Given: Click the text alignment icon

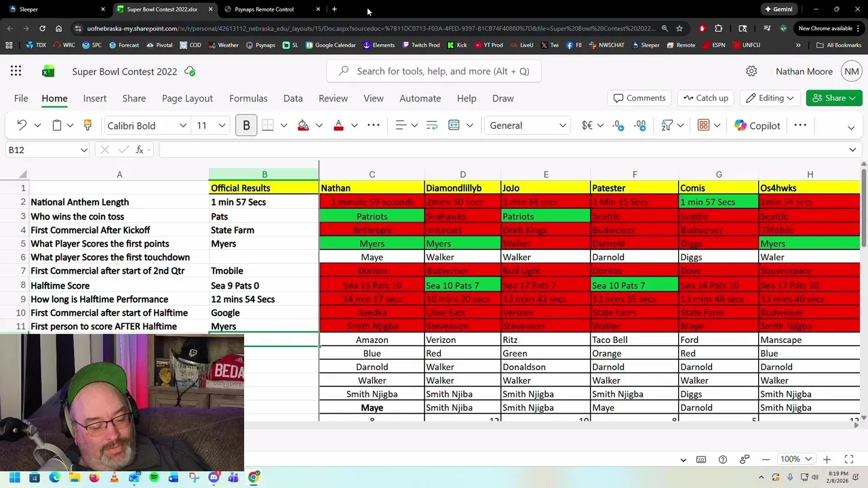Looking at the screenshot, I should (x=401, y=125).
